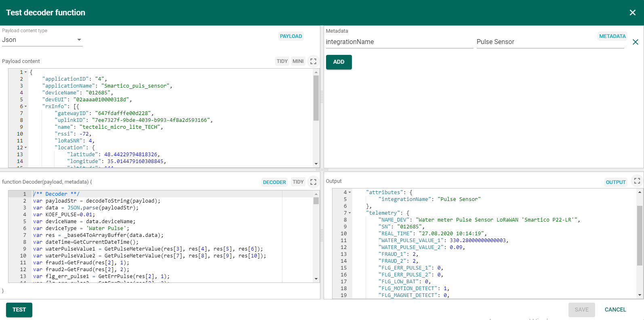Minify payload content with Mini button

tap(298, 61)
